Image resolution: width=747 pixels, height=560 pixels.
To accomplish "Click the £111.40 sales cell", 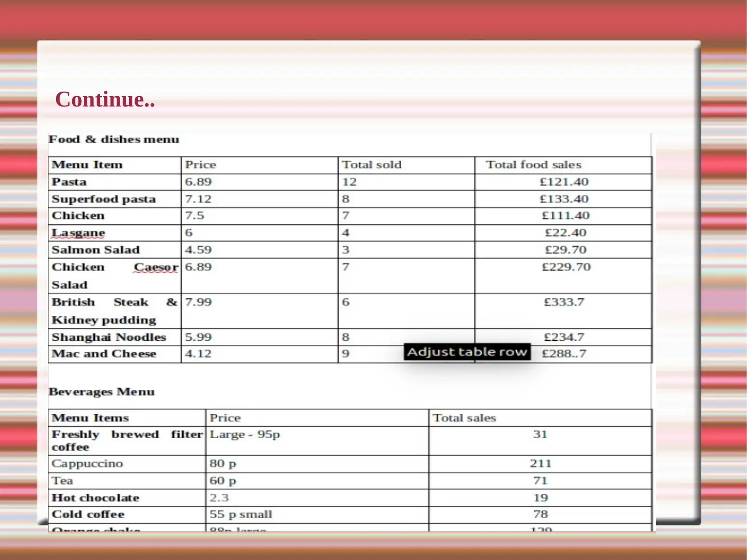I will pos(563,216).
